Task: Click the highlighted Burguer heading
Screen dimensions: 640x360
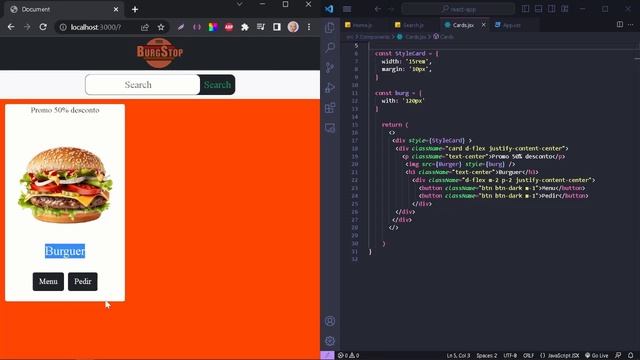Action: 65,251
